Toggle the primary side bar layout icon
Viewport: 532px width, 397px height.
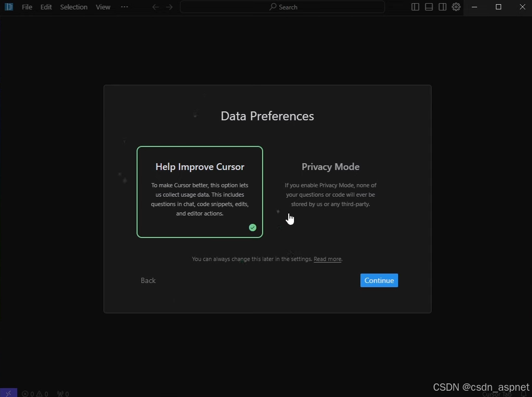(x=415, y=7)
